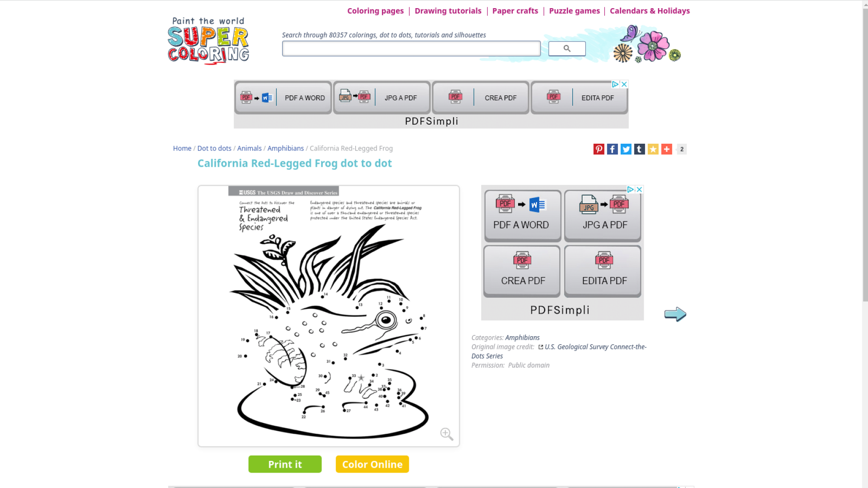Open more sharing options plus icon
868x488 pixels.
click(x=666, y=149)
